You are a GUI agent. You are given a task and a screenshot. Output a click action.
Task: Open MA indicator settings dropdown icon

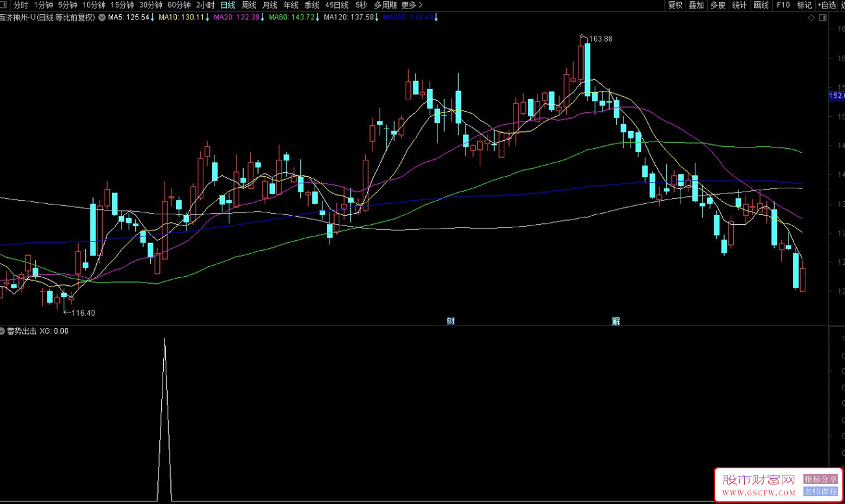coord(103,18)
